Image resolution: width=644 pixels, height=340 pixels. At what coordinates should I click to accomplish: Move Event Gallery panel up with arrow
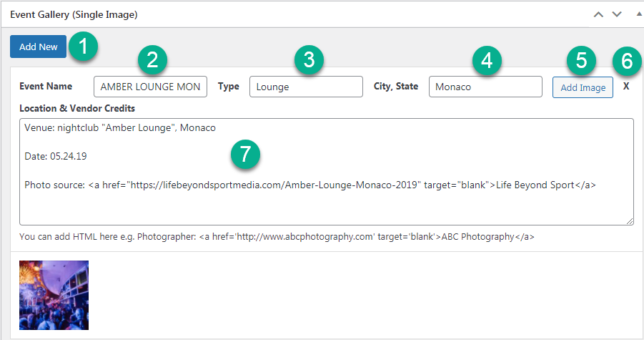[598, 15]
